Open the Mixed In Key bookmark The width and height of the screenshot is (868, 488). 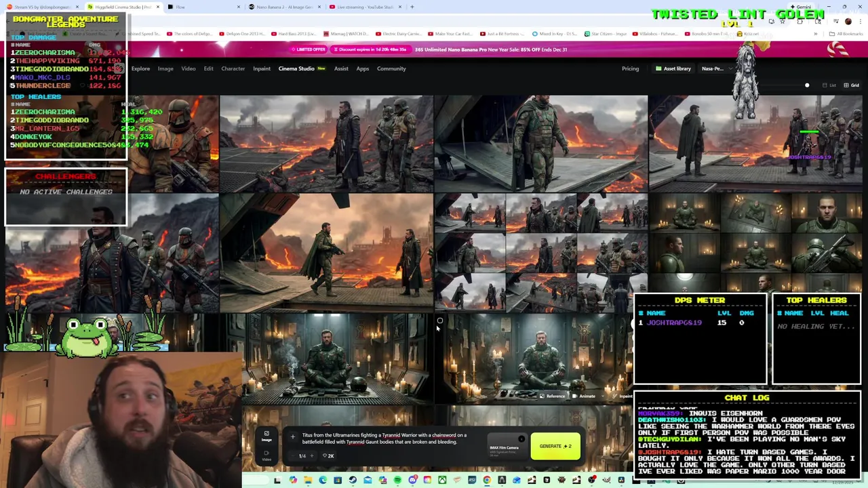click(556, 33)
